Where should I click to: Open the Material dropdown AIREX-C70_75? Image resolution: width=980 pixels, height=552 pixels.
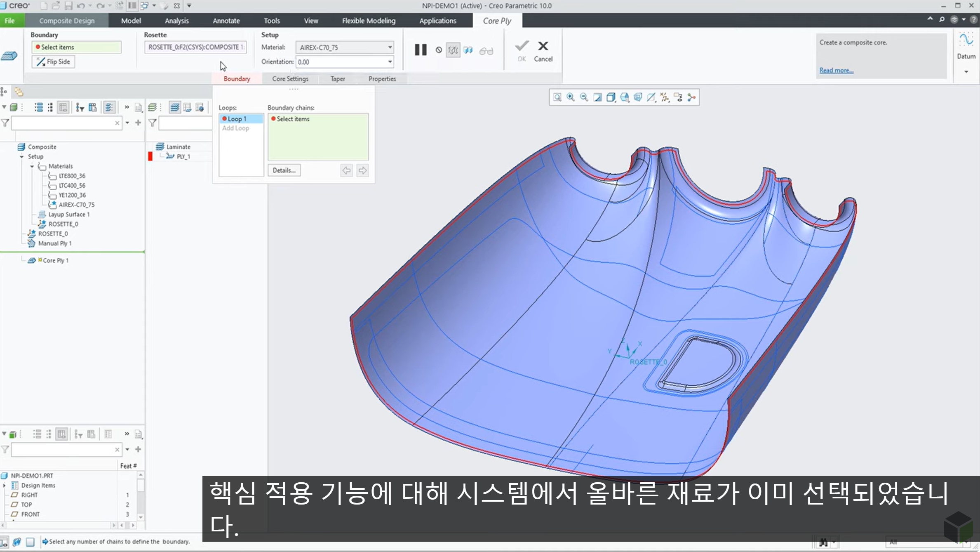coord(344,47)
